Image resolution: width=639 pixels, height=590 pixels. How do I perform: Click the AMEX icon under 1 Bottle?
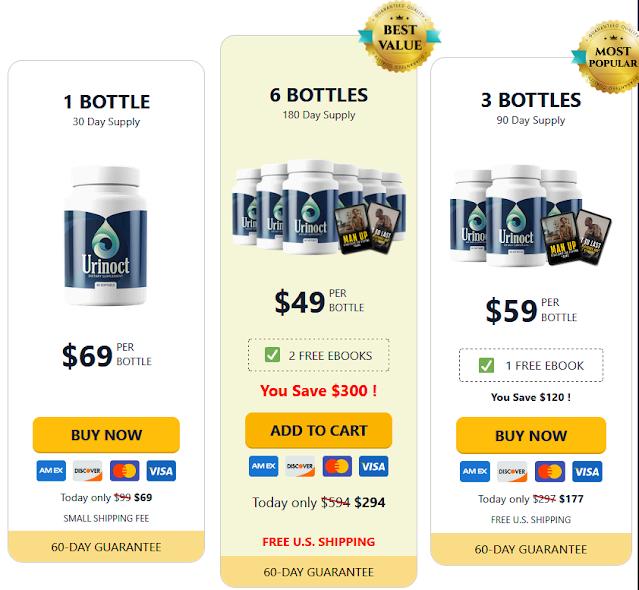click(x=51, y=471)
